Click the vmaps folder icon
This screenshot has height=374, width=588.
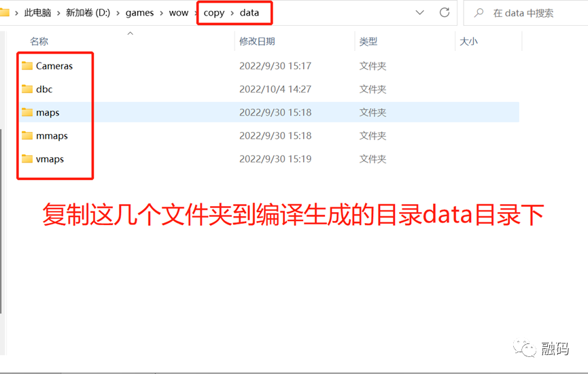click(x=27, y=159)
